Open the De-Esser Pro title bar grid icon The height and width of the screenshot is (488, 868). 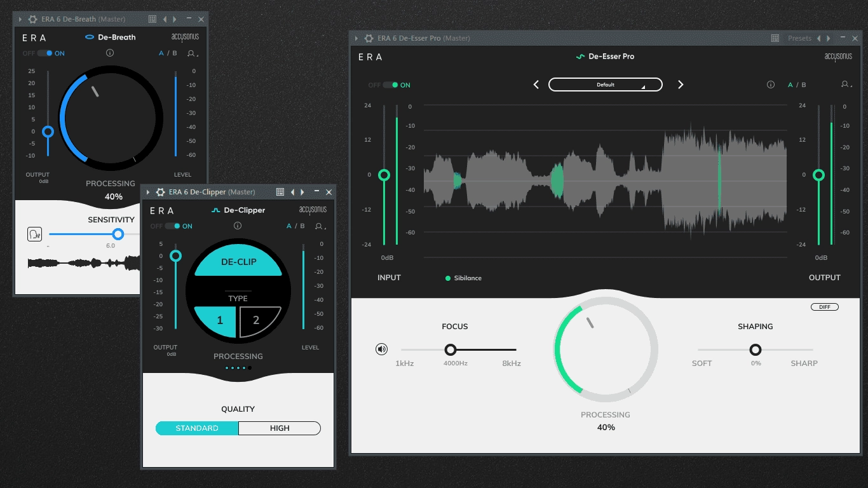coord(775,38)
